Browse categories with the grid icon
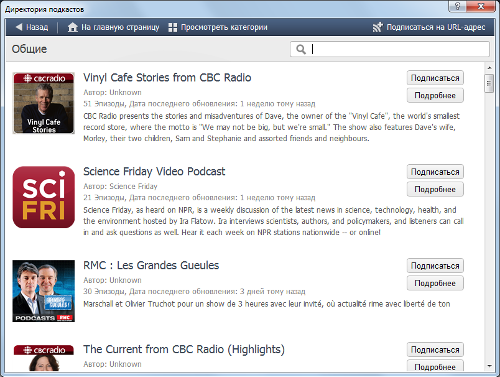The height and width of the screenshot is (377, 500). click(173, 27)
